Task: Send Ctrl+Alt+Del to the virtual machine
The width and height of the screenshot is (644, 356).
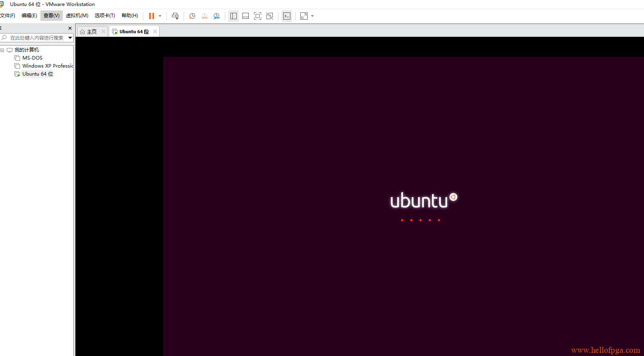Action: click(175, 16)
